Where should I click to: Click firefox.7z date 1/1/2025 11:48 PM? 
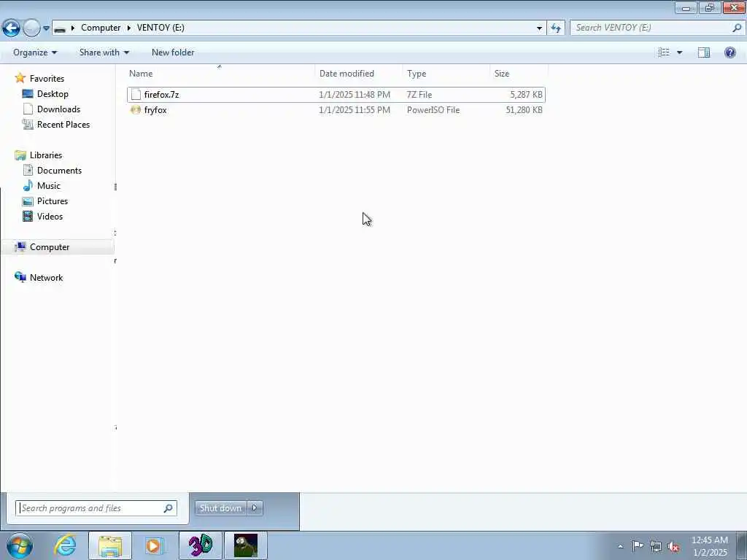(355, 95)
